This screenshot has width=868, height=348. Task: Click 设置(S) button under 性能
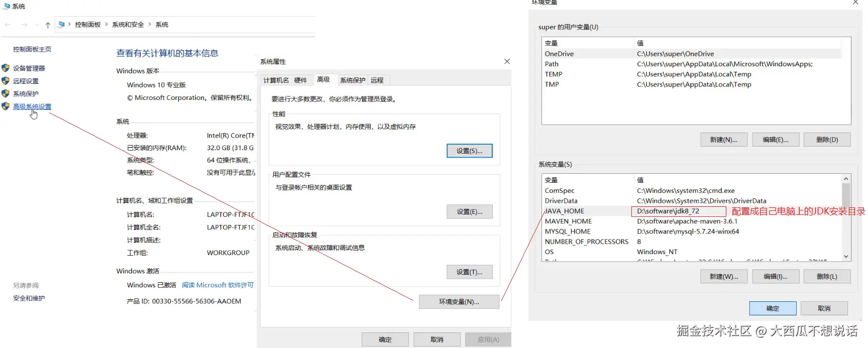click(470, 151)
